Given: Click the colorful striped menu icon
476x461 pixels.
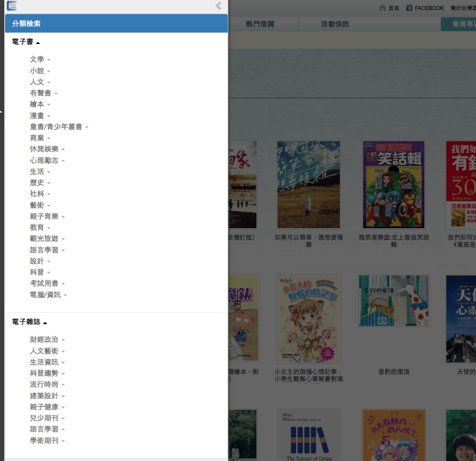Looking at the screenshot, I should point(11,6).
